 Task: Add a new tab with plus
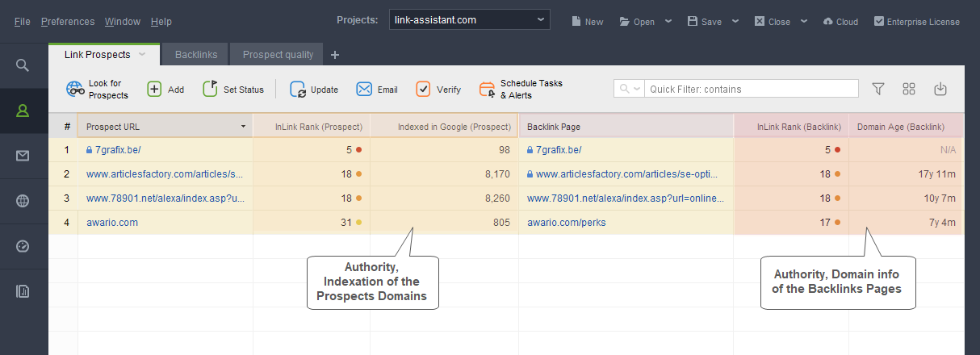coord(335,55)
